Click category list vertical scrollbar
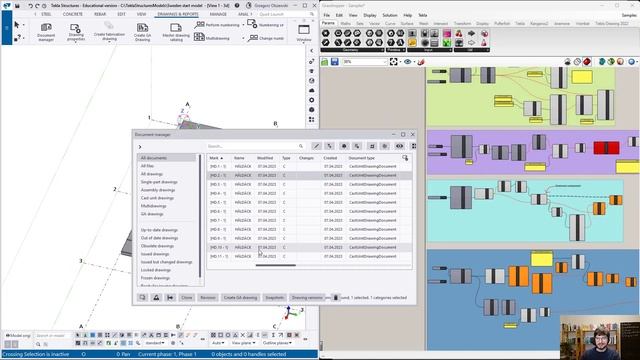Viewport: 640px width, 360px height. coord(200,216)
